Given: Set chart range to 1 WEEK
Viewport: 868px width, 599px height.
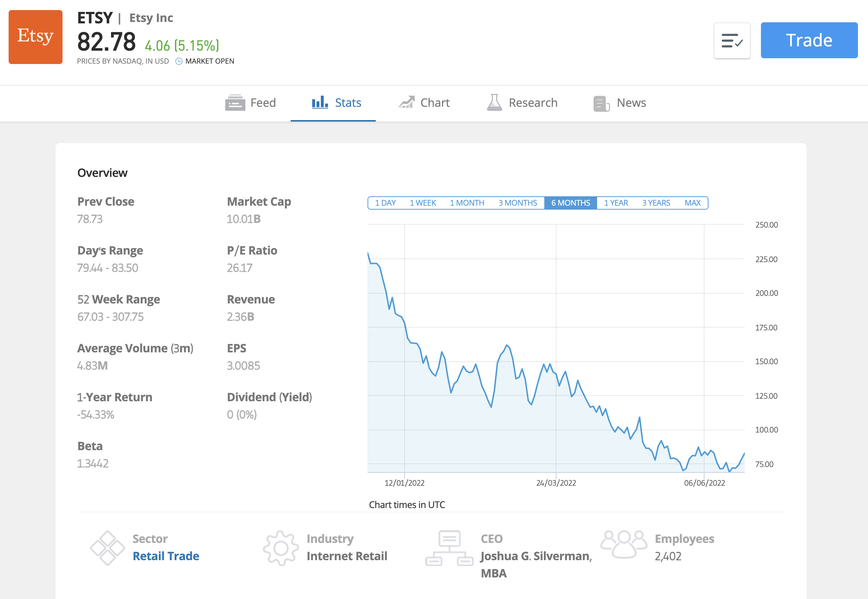Looking at the screenshot, I should pos(423,203).
